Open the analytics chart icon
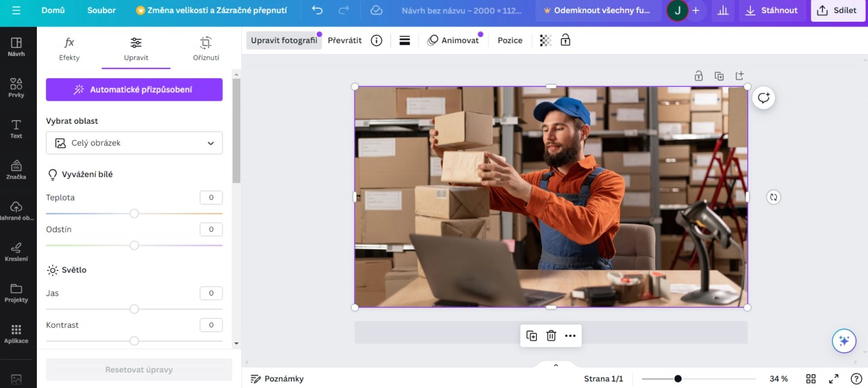Viewport: 868px width, 388px height. (723, 10)
